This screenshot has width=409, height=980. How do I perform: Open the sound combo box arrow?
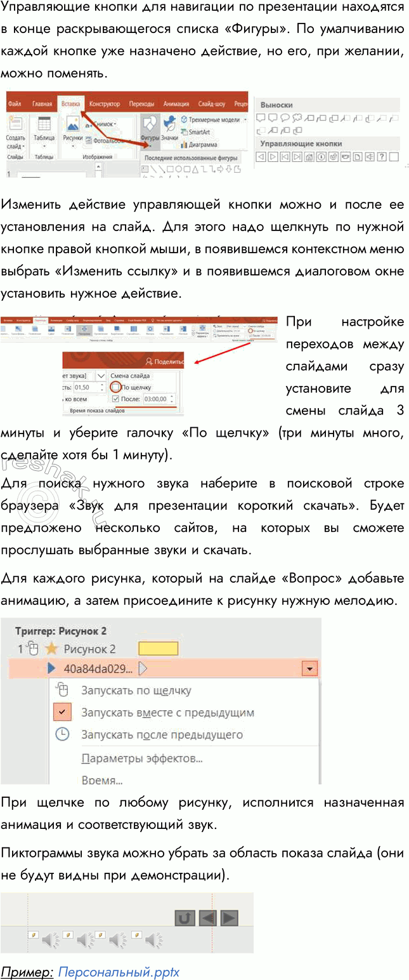click(101, 376)
